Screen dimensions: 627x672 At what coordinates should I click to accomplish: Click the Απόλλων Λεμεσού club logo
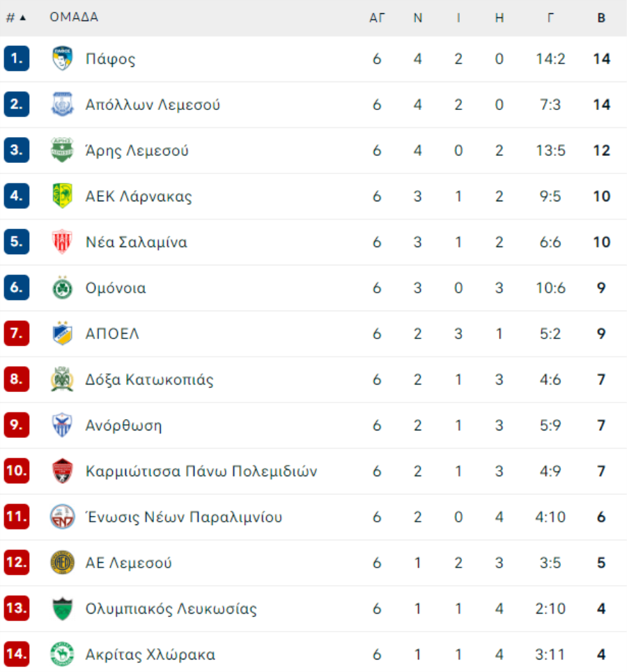(62, 104)
